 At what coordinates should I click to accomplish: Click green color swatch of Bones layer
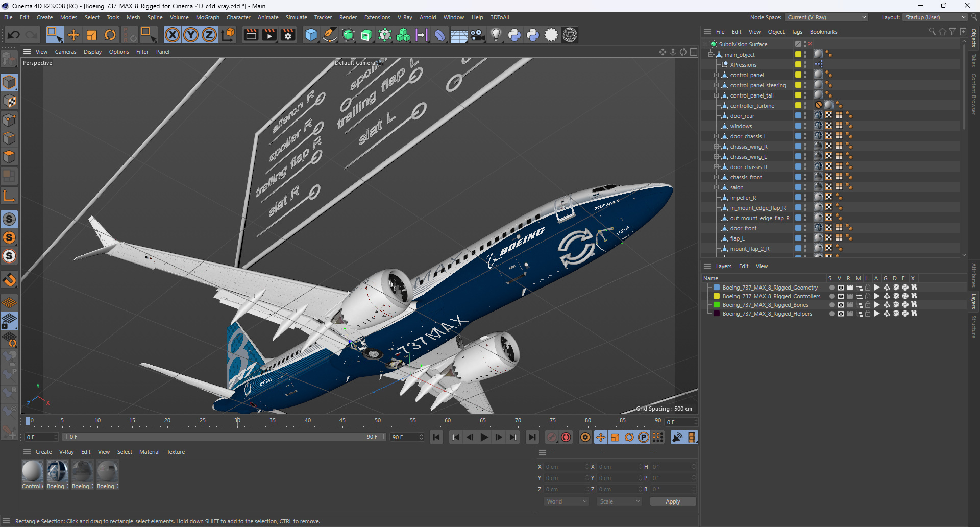[717, 305]
